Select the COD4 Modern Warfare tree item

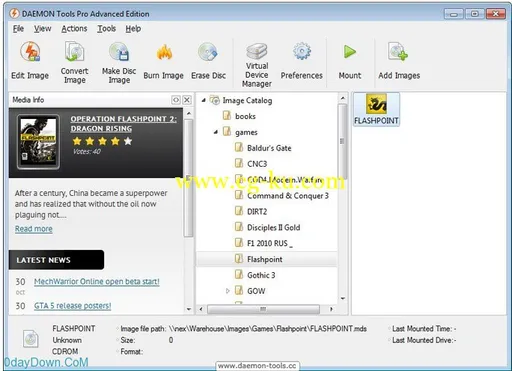click(x=285, y=180)
